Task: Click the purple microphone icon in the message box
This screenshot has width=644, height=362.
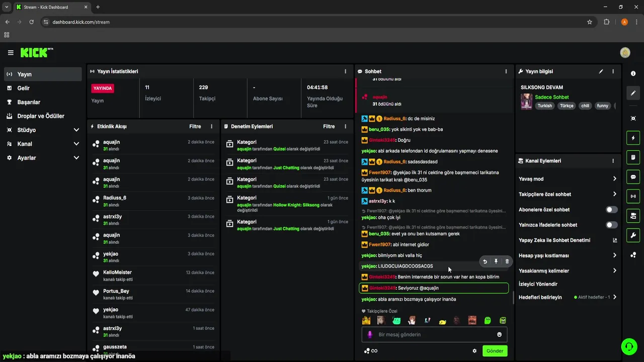Action: (370, 334)
